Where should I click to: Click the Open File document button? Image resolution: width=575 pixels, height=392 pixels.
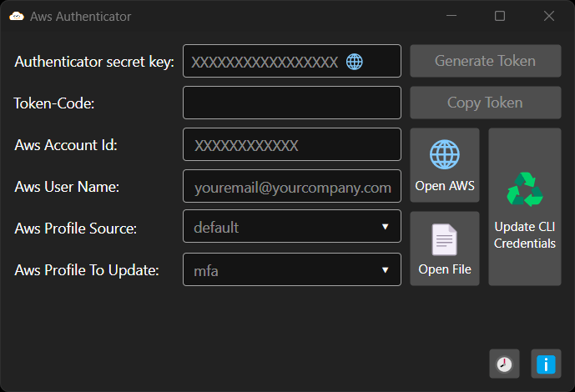[445, 249]
